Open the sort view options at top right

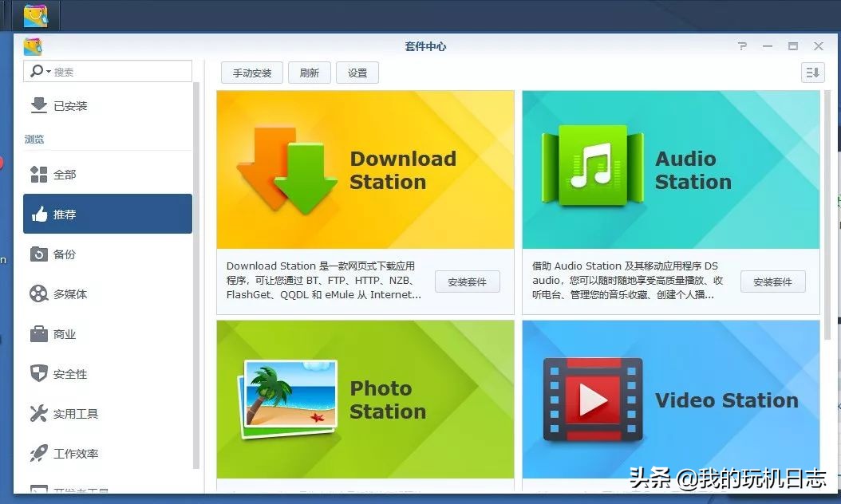click(812, 73)
